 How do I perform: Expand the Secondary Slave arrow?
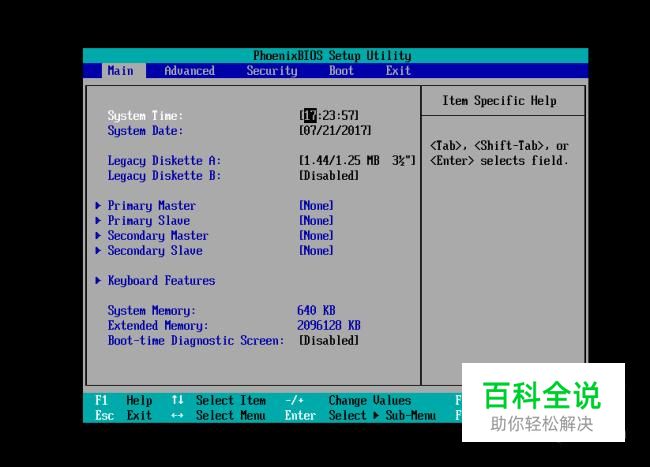pos(98,250)
